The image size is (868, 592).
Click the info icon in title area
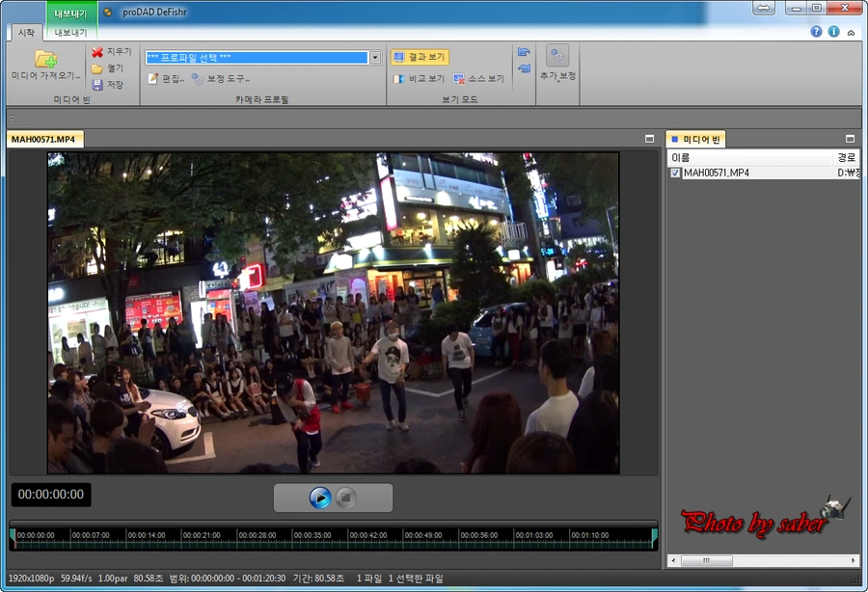(x=833, y=31)
